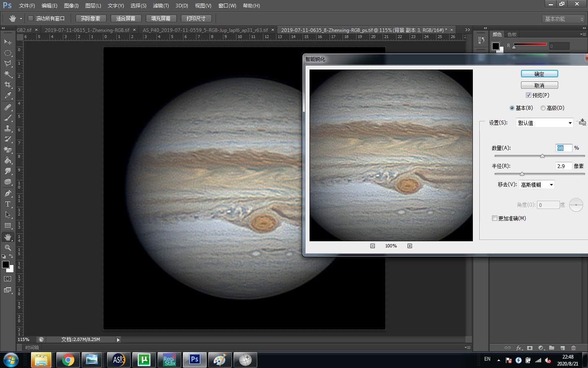Zoom out the sharpen preview
The image size is (588, 368).
click(372, 246)
